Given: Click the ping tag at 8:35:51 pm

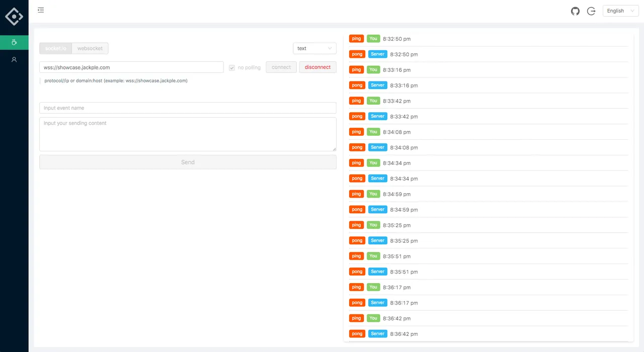Looking at the screenshot, I should point(357,256).
